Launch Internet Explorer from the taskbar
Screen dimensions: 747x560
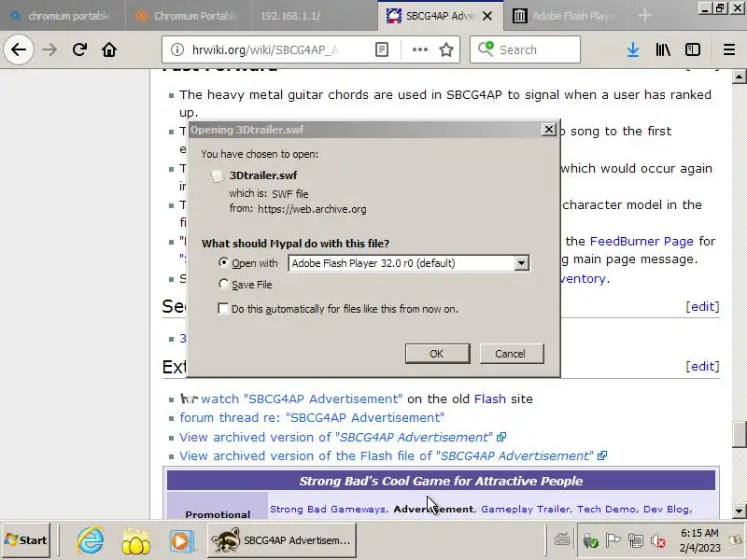(91, 540)
